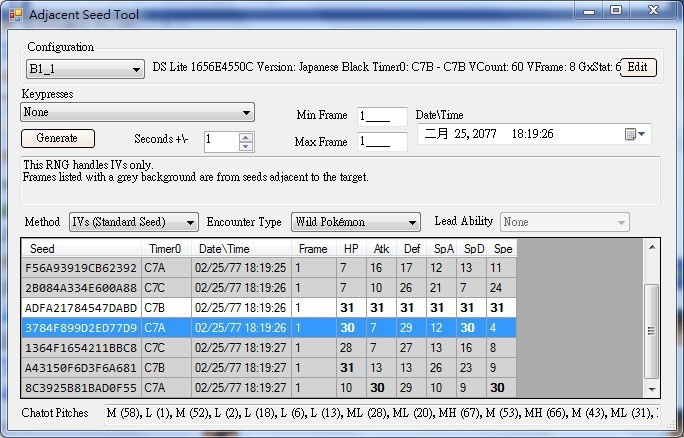684x438 pixels.
Task: Click the results vertical scrollbar thumb
Action: pyautogui.click(x=651, y=331)
